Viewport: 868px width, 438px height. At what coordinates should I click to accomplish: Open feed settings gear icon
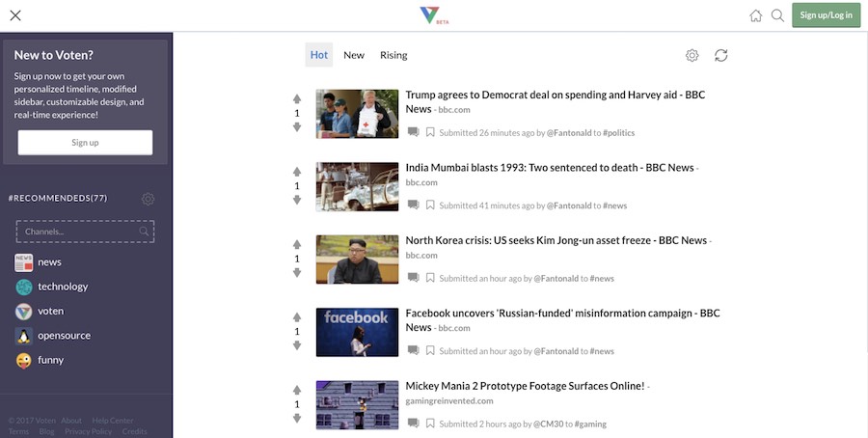tap(692, 55)
